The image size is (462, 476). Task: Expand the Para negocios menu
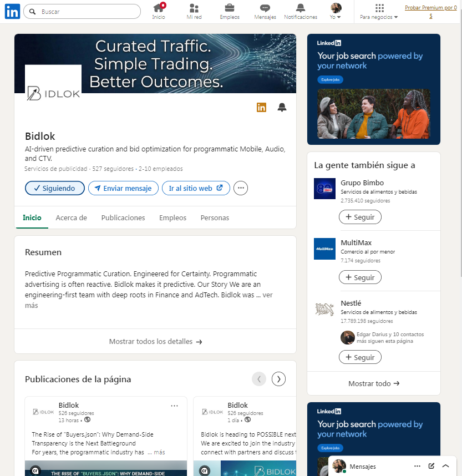click(379, 12)
